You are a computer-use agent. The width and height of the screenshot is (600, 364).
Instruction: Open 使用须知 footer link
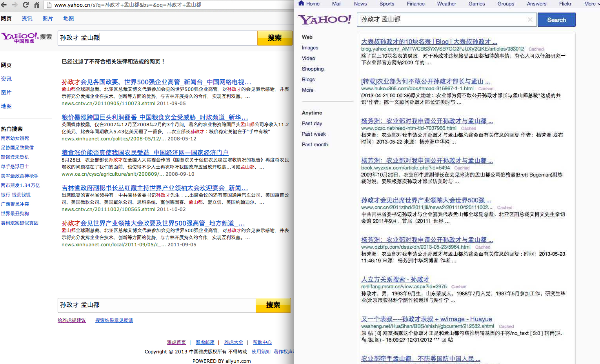(261, 352)
